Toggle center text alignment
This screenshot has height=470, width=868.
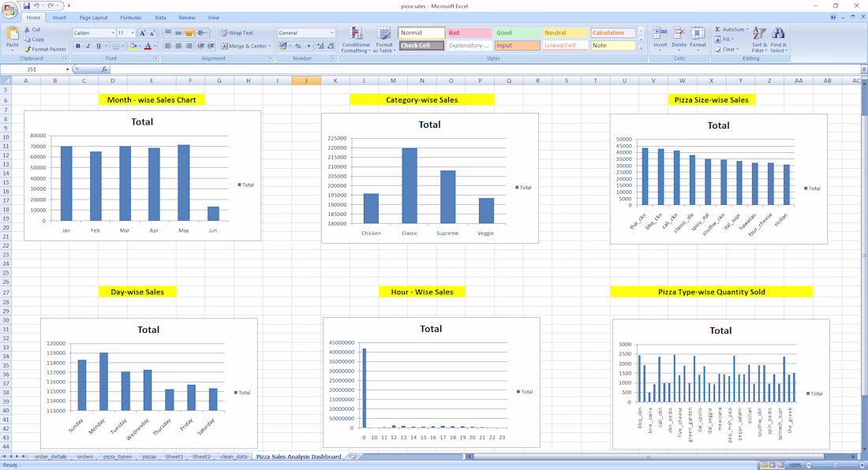178,46
